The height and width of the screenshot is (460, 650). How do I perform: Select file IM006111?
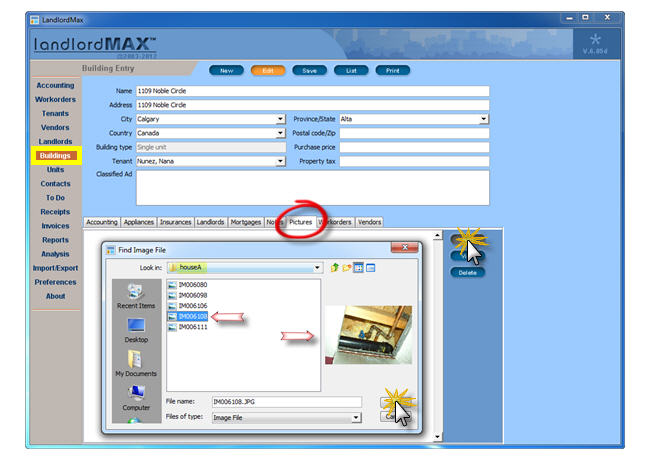[x=188, y=327]
